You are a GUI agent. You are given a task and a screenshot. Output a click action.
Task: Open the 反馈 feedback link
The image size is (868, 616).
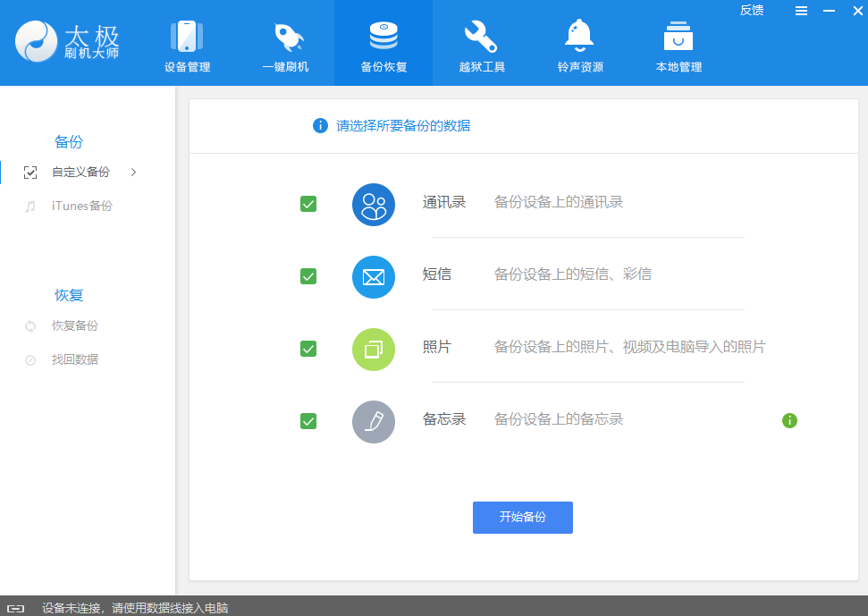[x=752, y=10]
